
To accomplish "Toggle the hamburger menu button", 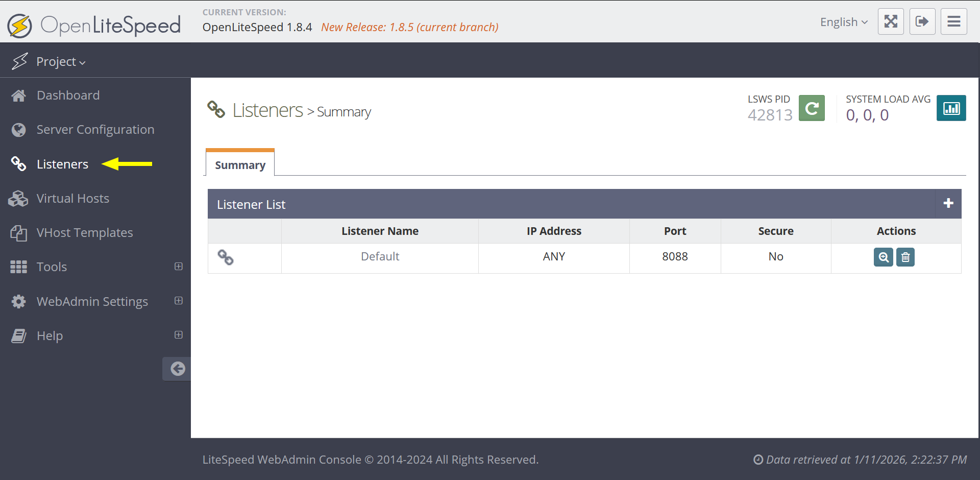I will (954, 21).
